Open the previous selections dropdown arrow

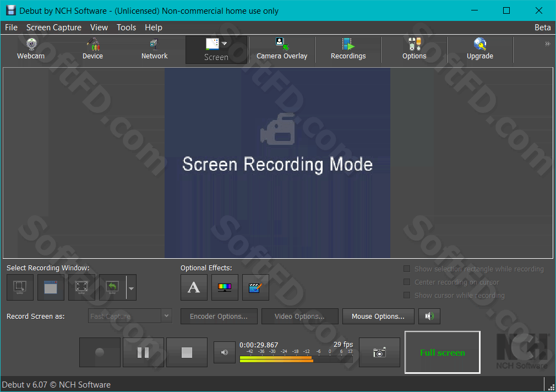pyautogui.click(x=131, y=288)
